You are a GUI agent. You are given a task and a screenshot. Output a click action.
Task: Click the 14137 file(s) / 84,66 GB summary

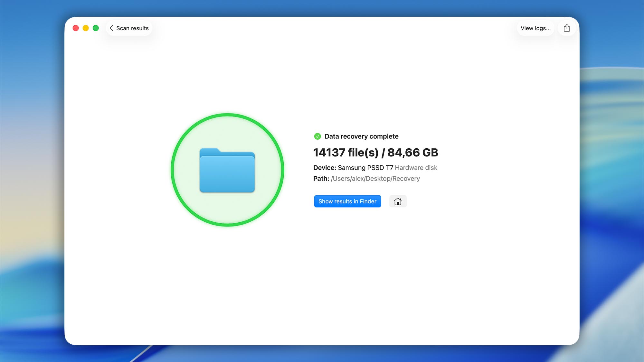coord(375,153)
